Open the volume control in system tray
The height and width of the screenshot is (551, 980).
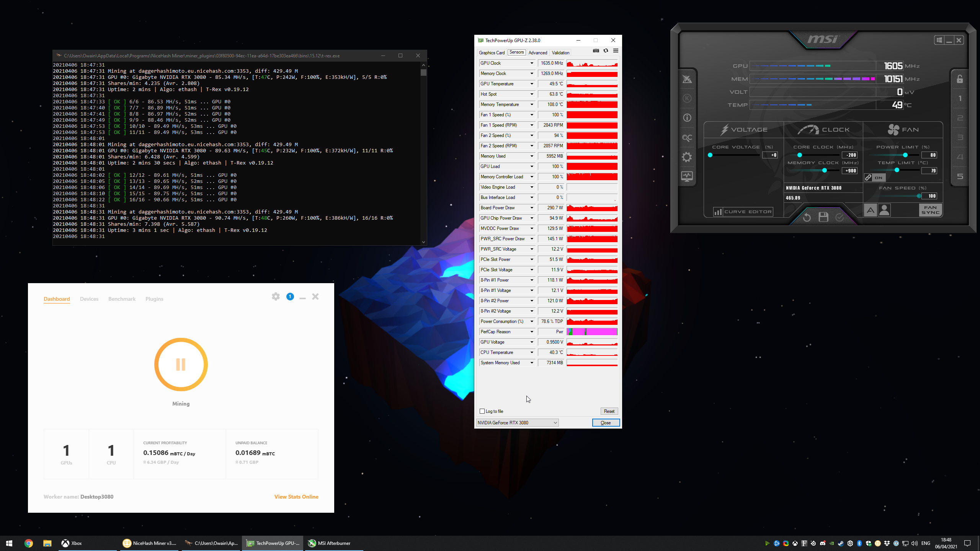(915, 543)
